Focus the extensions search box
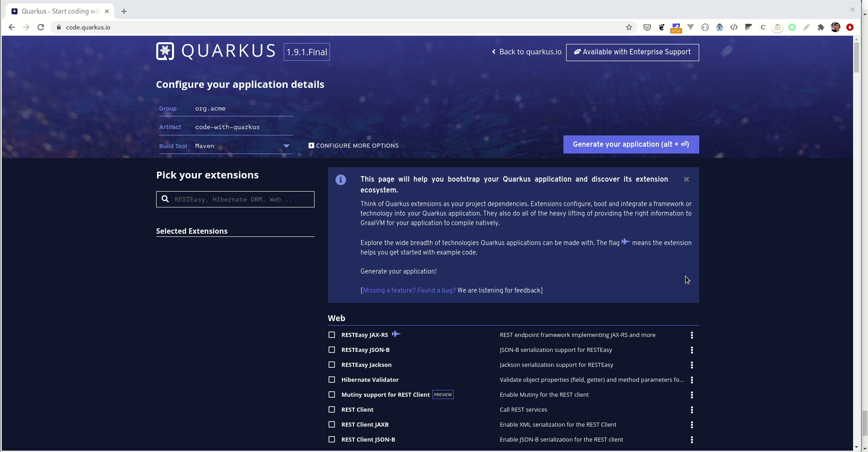Viewport: 868px width, 452px height. click(x=235, y=199)
